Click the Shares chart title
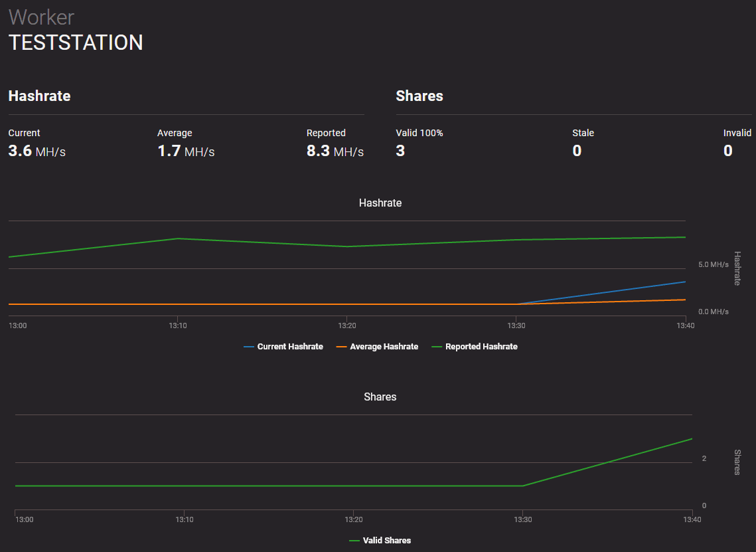The width and height of the screenshot is (756, 552). point(380,397)
